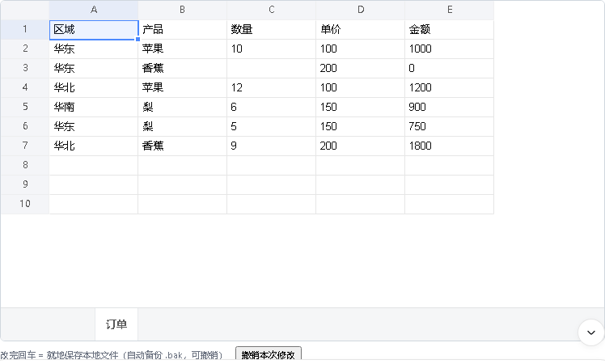This screenshot has width=605, height=364.
Task: Select amount cell showing 900
Action: (450, 107)
